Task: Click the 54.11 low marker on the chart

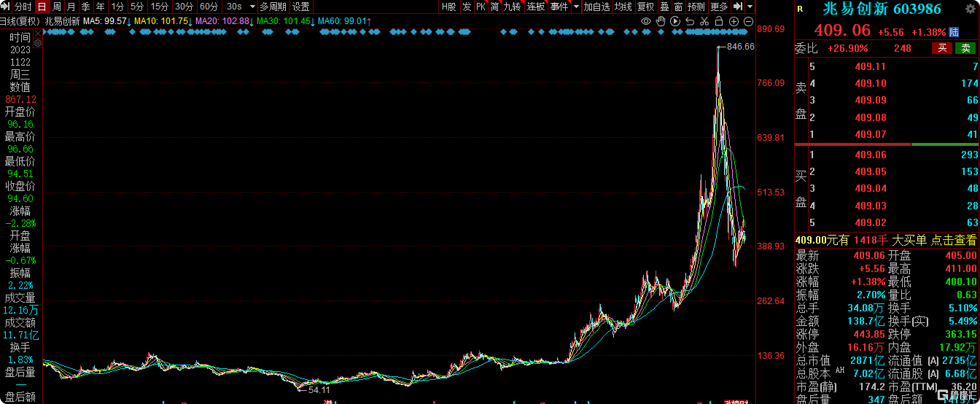Action: (319, 389)
